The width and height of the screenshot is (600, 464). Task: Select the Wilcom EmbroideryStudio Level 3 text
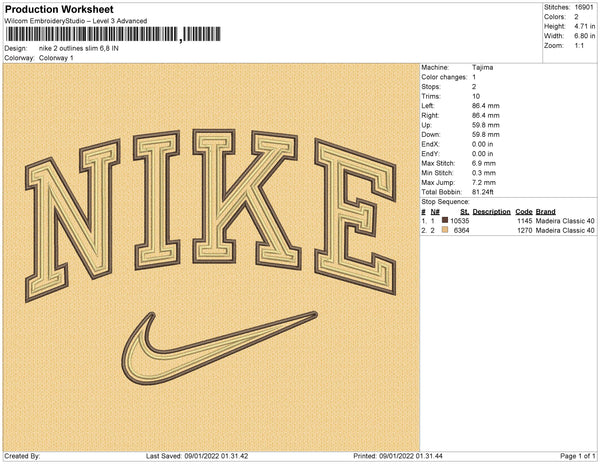click(75, 21)
